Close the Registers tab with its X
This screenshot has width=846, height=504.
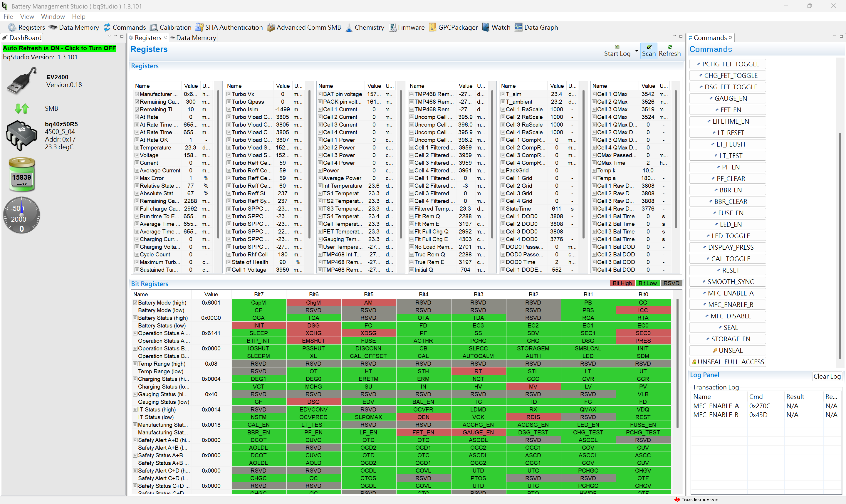tap(165, 38)
